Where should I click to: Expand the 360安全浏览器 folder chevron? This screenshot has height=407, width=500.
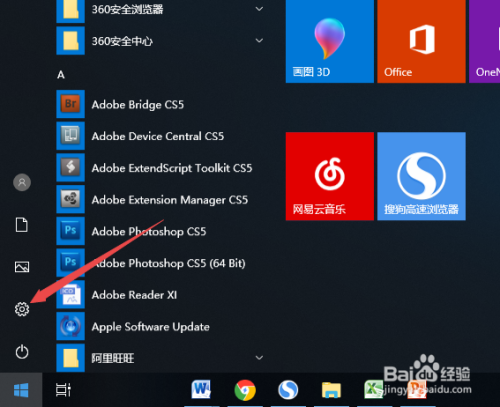259,9
